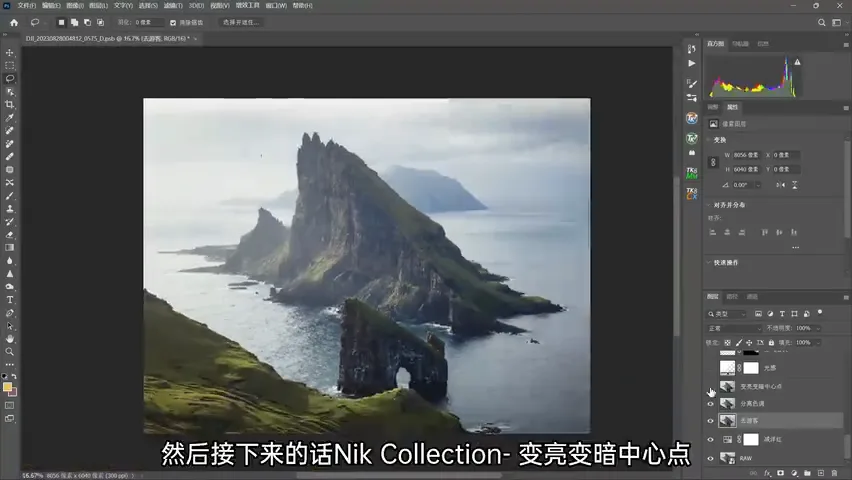Toggle lock transparent pixels icon
This screenshot has width=852, height=480.
tap(727, 342)
